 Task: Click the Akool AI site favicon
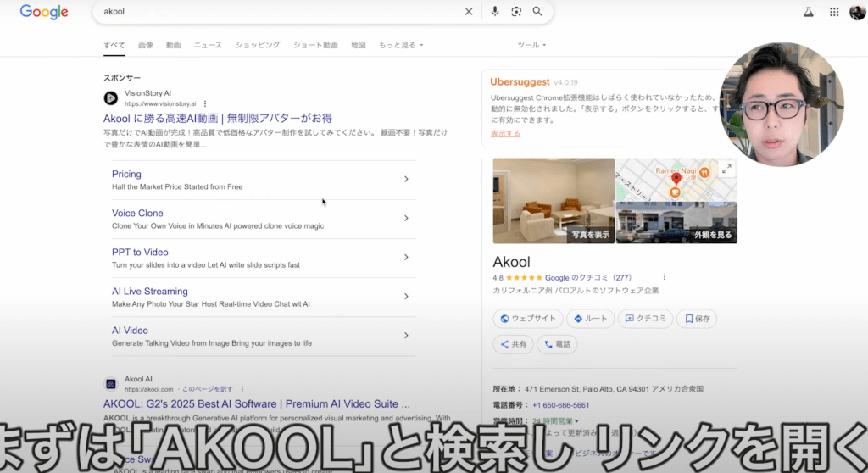coord(111,384)
